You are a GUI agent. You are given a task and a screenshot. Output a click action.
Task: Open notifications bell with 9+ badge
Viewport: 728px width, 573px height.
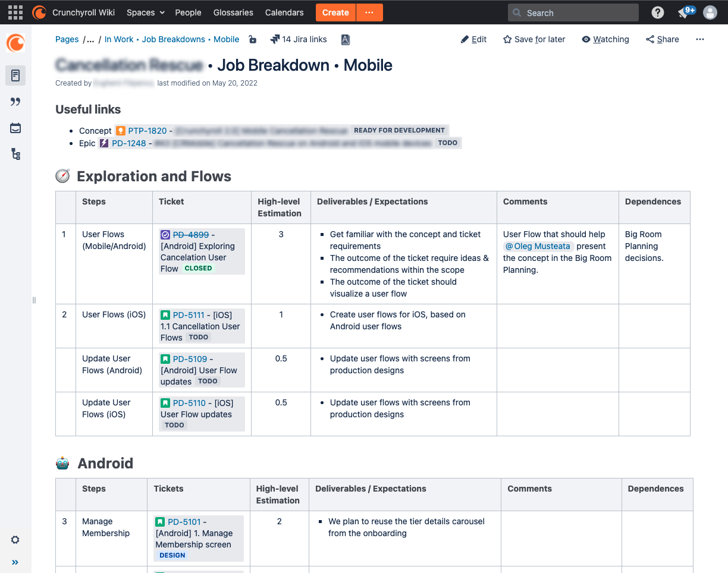pos(686,12)
